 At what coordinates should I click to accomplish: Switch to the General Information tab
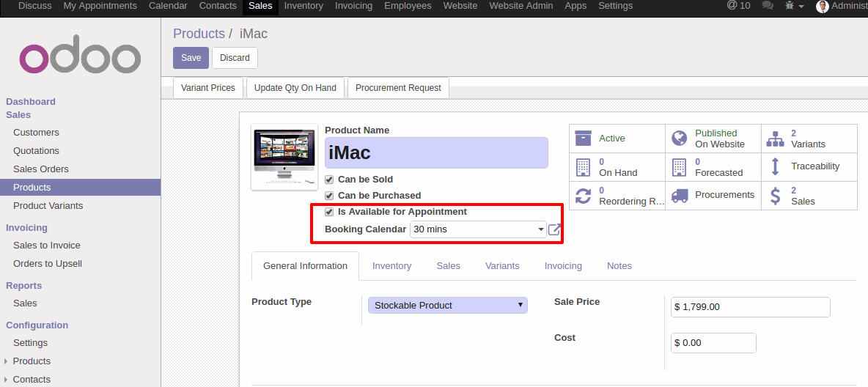coord(305,266)
